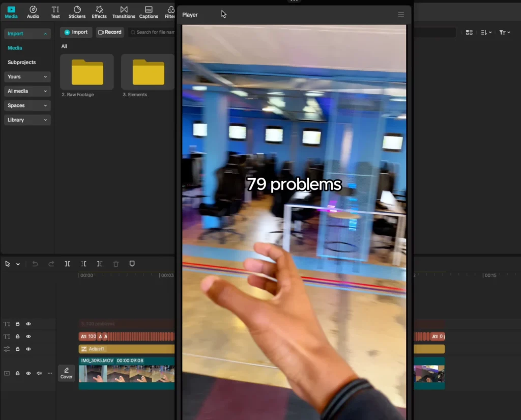Open the media filter dropdown

pyautogui.click(x=504, y=32)
